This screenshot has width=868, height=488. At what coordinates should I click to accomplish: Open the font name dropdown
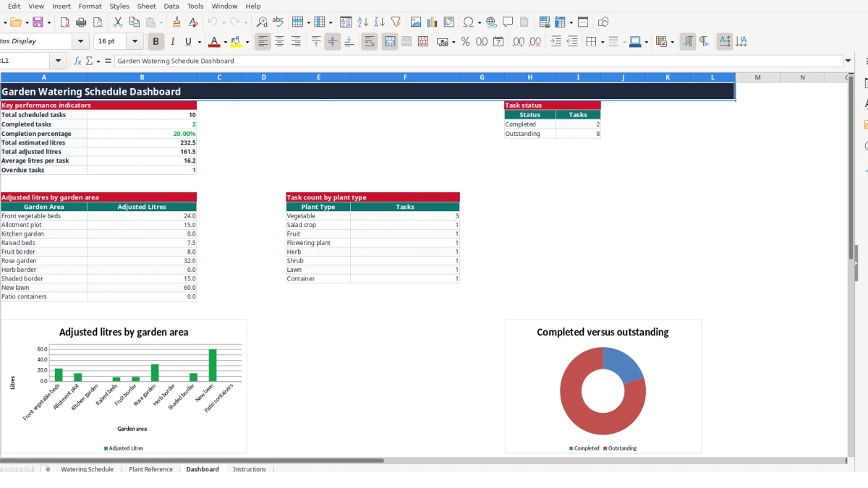click(81, 41)
